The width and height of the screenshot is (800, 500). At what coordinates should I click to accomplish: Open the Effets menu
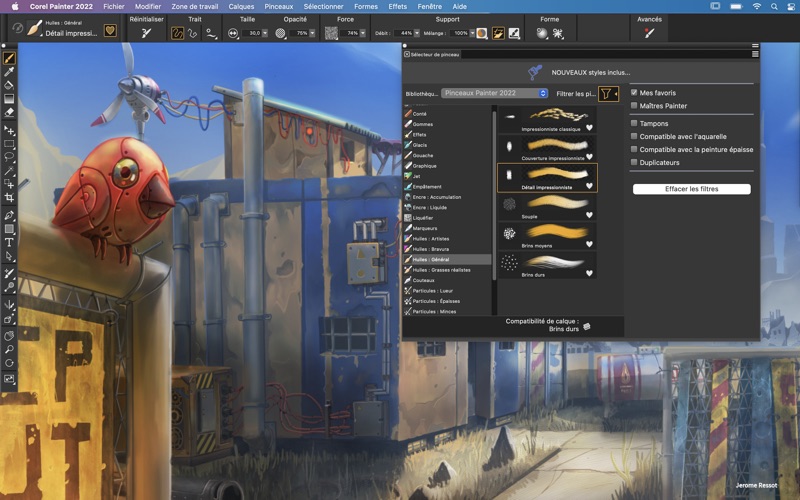pos(397,7)
